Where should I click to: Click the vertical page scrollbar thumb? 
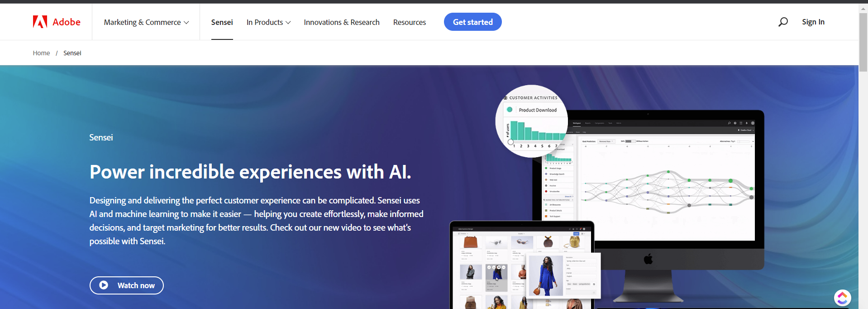pyautogui.click(x=863, y=42)
